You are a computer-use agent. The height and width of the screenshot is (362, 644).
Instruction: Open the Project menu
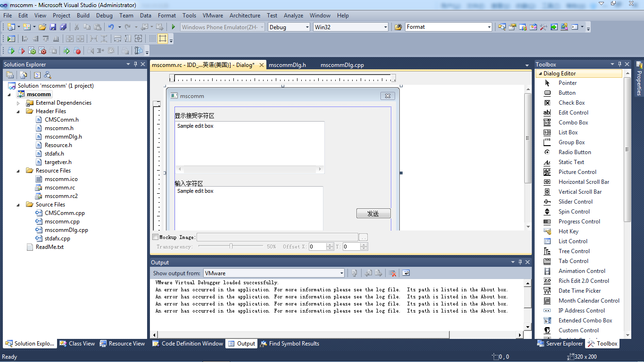coord(61,16)
